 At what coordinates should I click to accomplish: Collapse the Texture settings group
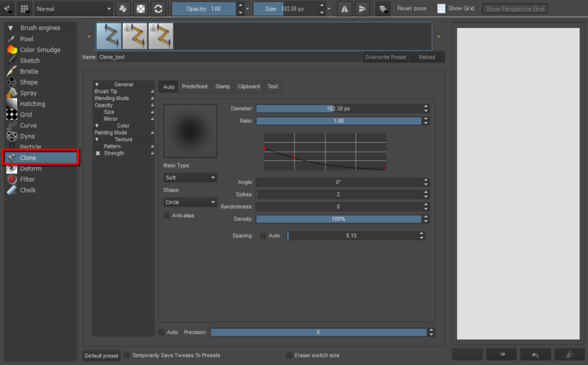(97, 139)
